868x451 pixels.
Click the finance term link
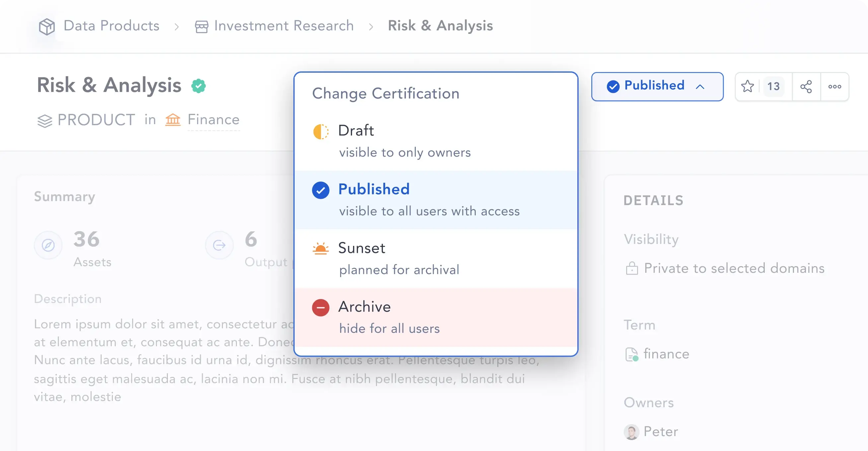coord(667,354)
